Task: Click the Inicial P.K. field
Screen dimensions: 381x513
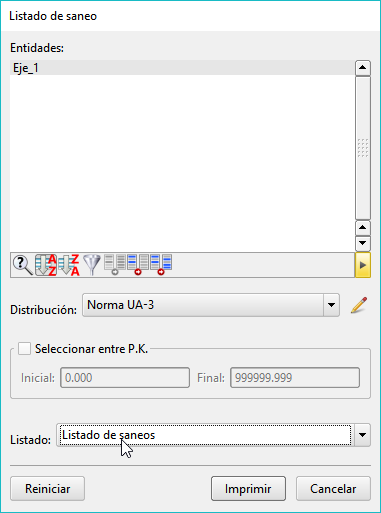Action: [x=125, y=378]
